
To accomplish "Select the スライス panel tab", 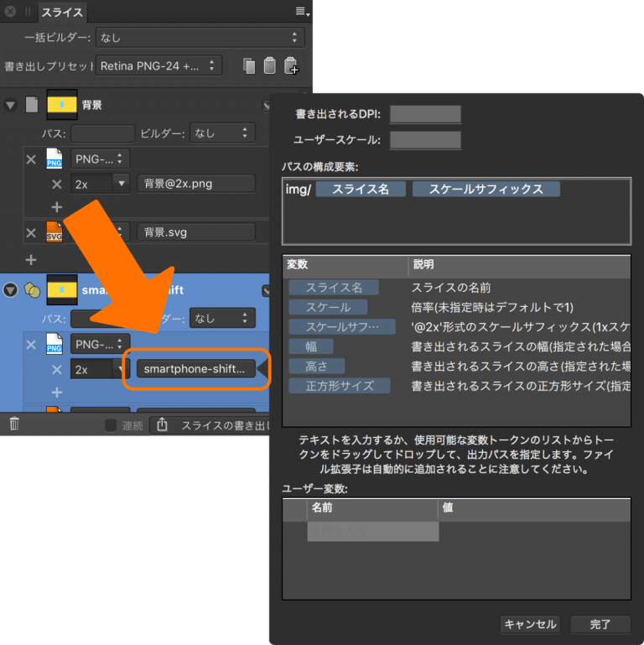I will tap(62, 13).
